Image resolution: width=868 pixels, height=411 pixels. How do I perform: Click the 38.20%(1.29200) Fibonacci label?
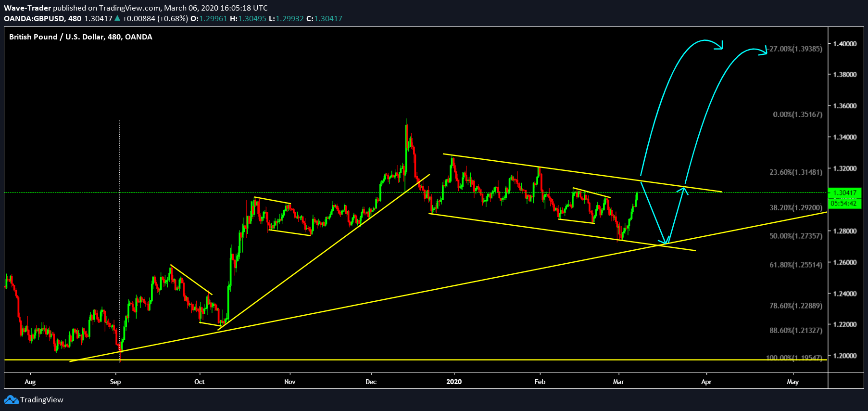click(x=796, y=208)
